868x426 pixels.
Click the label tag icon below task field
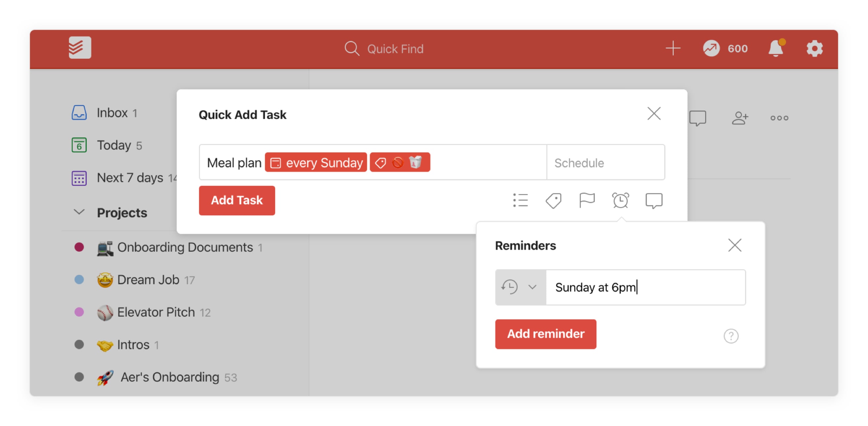coord(553,201)
